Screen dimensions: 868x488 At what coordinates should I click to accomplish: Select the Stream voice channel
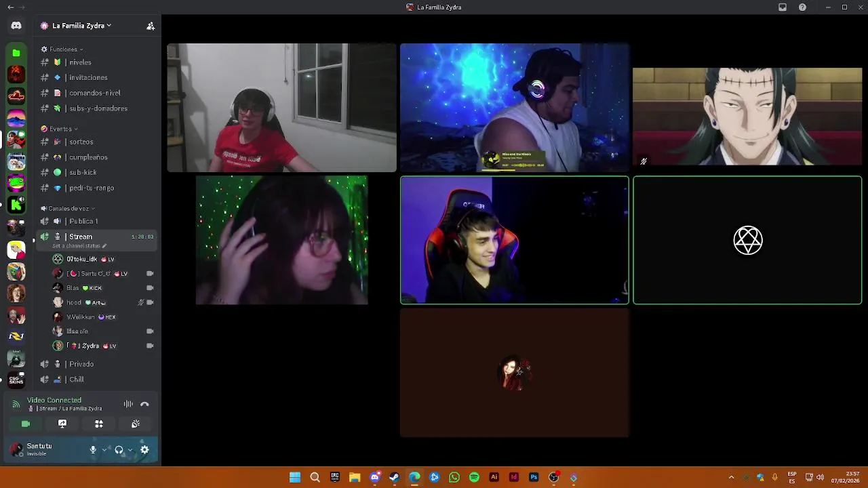97,240
